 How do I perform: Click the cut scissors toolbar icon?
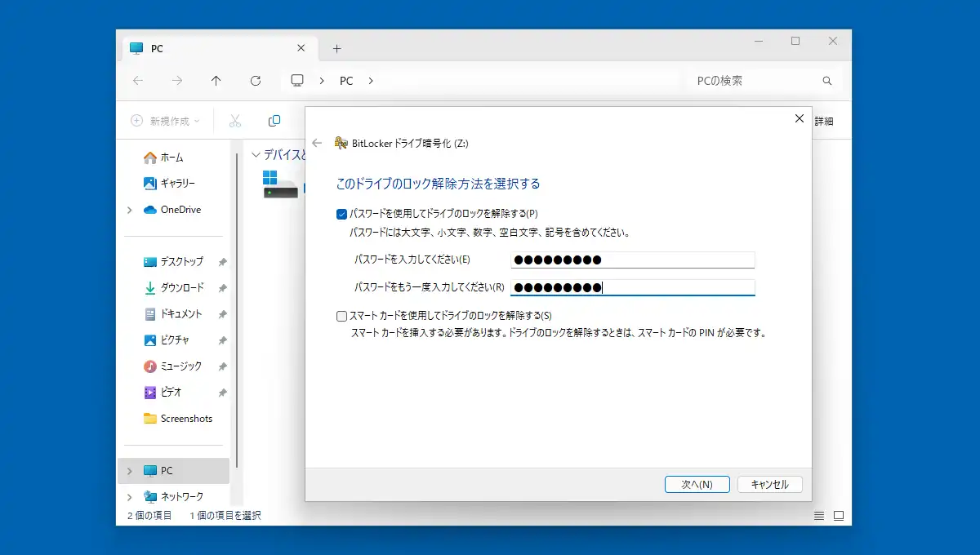(x=235, y=121)
